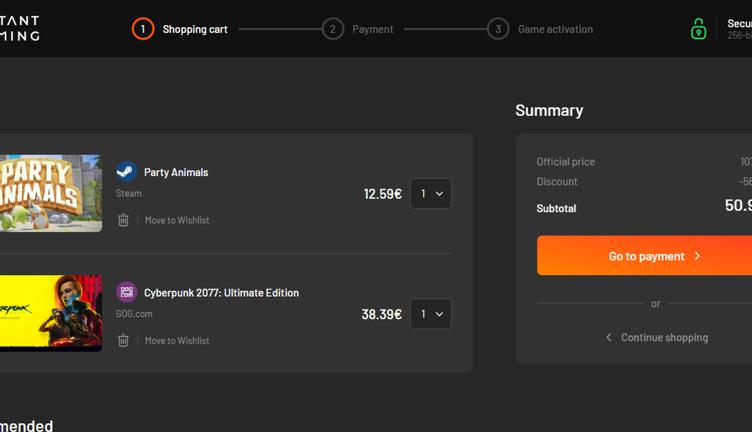
Task: Select the Shopping cart step
Action: point(195,29)
